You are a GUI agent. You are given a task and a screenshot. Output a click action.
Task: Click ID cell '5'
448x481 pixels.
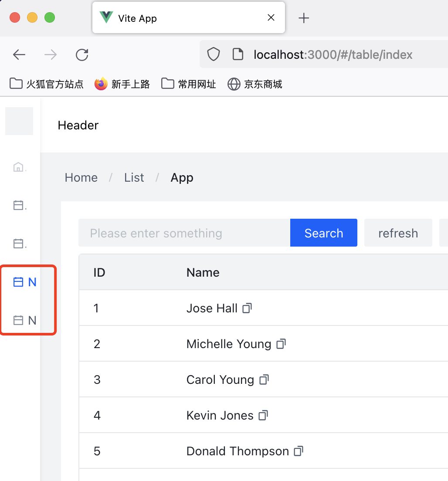97,451
